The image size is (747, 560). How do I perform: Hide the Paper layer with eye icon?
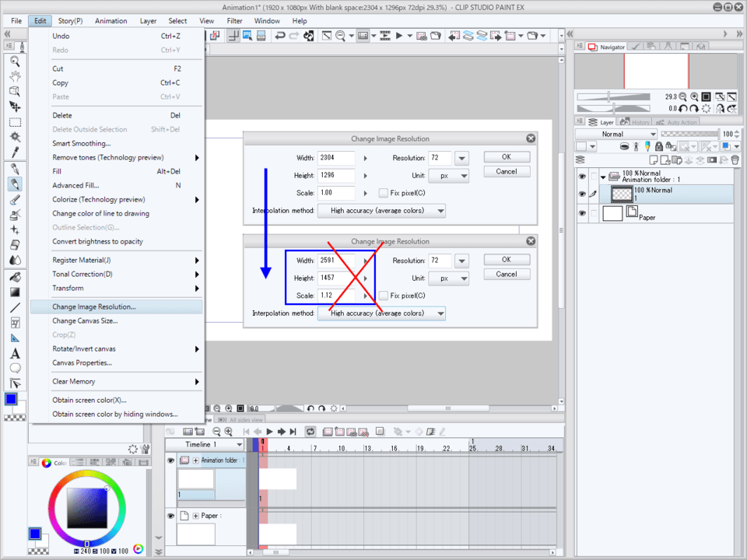[582, 214]
